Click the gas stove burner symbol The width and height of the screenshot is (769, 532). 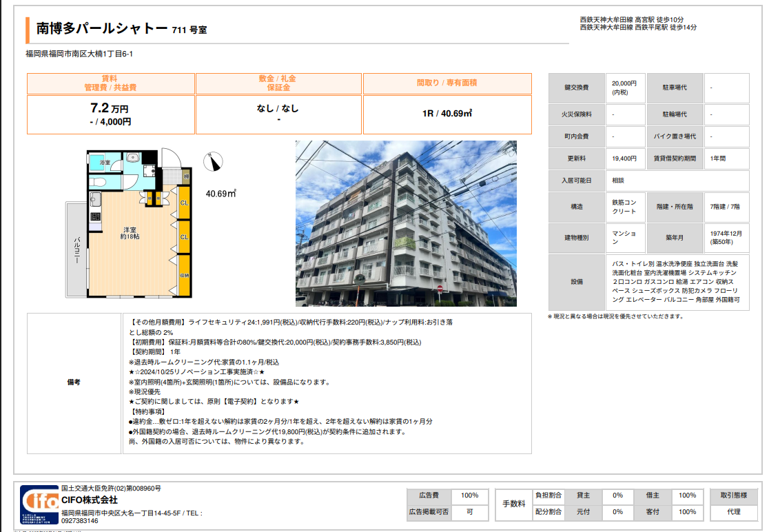95,217
